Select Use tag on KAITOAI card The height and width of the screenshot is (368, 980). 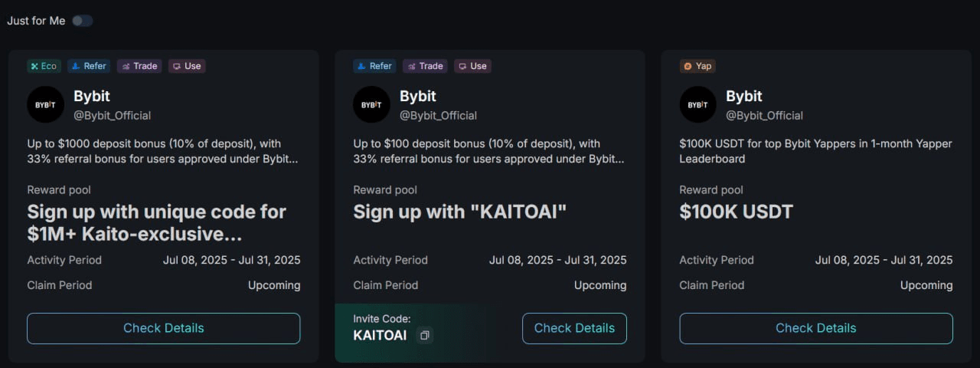[472, 66]
